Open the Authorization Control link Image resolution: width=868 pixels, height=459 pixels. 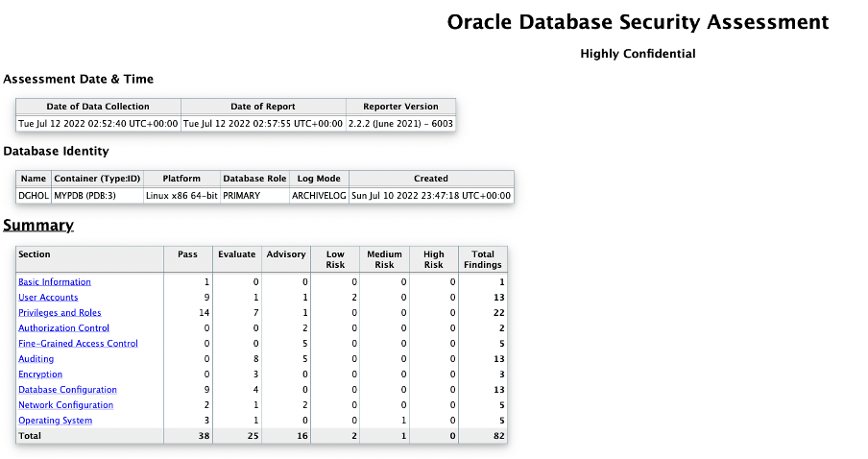coord(64,328)
